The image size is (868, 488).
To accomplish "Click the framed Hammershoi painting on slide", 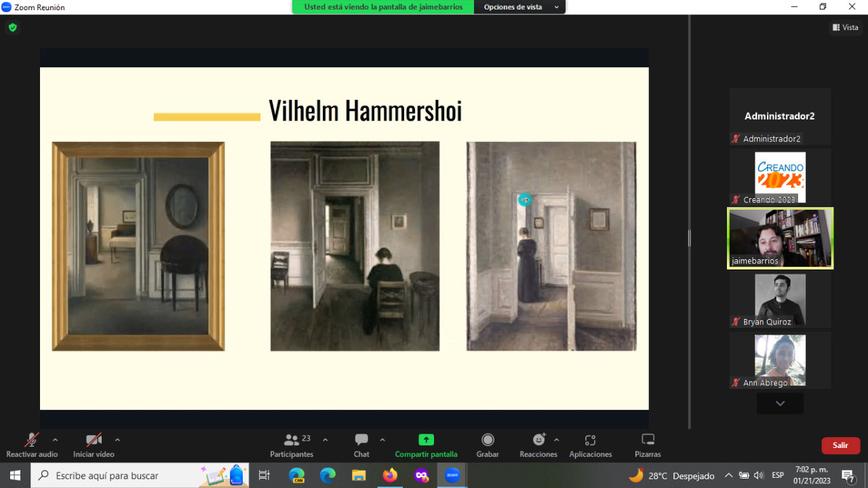I will click(x=138, y=246).
